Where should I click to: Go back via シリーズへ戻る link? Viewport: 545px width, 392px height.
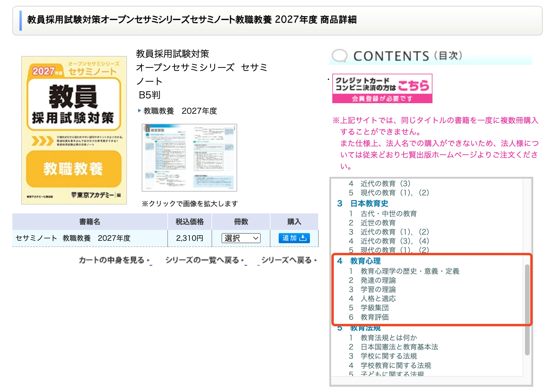pos(289,260)
